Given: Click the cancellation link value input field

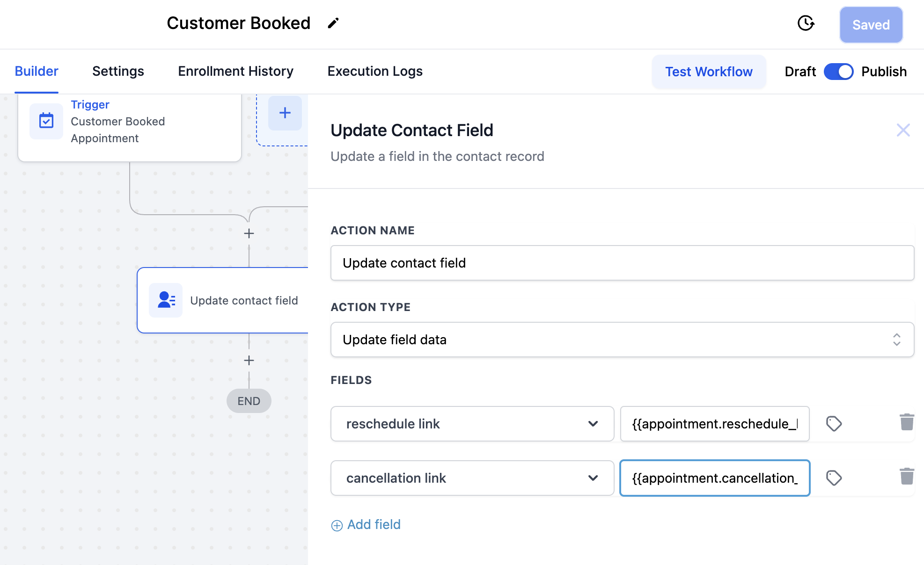Looking at the screenshot, I should [715, 478].
